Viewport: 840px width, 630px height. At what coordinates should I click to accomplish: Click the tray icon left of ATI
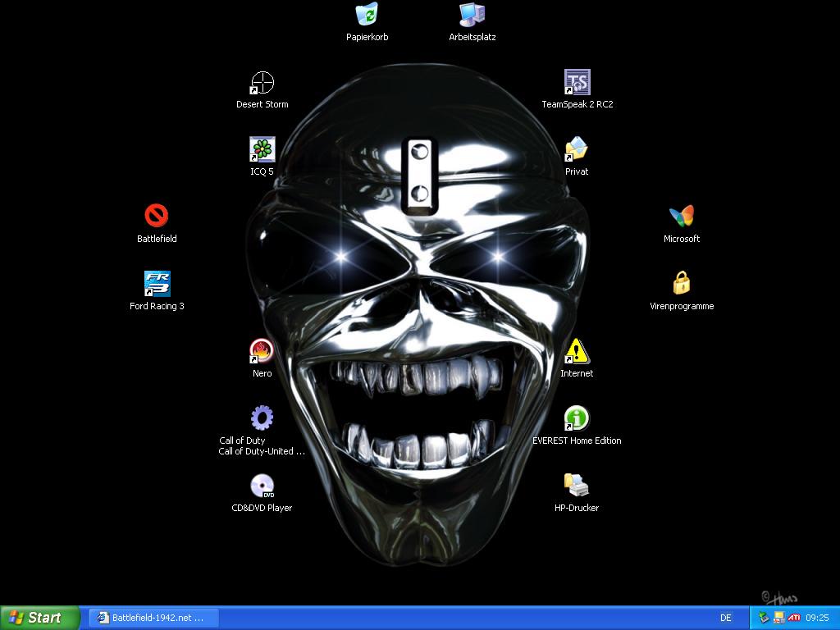tap(779, 618)
